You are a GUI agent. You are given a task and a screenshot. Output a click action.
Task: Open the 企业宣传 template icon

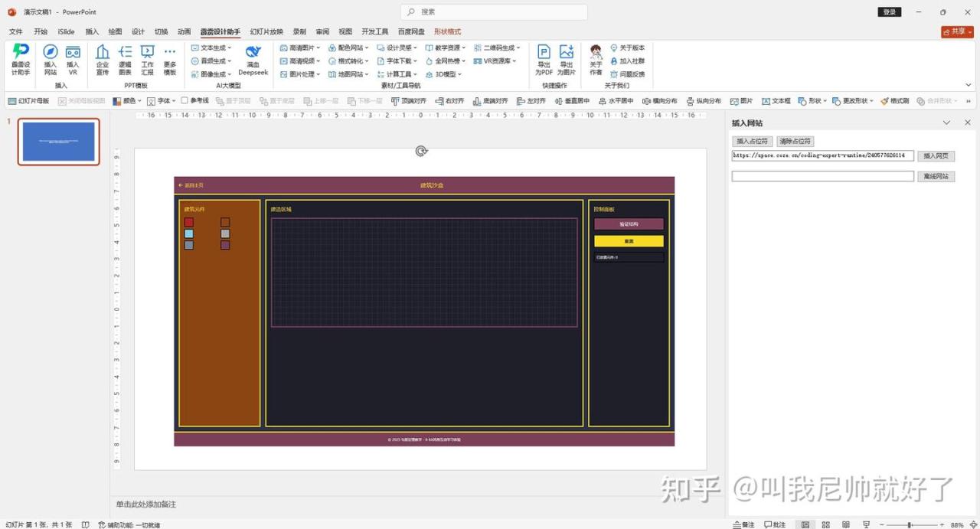pos(103,53)
